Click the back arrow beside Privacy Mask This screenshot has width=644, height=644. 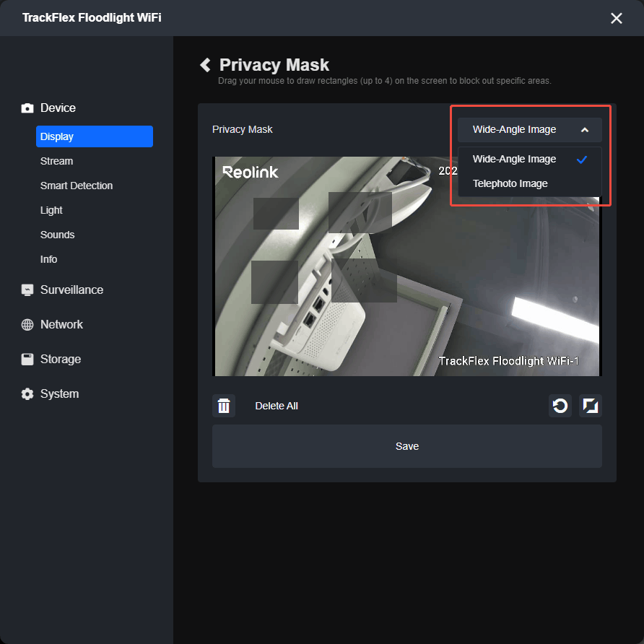205,65
